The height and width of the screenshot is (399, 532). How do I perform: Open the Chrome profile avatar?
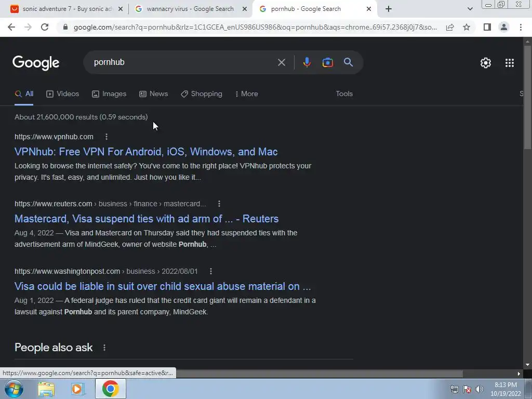tap(504, 27)
